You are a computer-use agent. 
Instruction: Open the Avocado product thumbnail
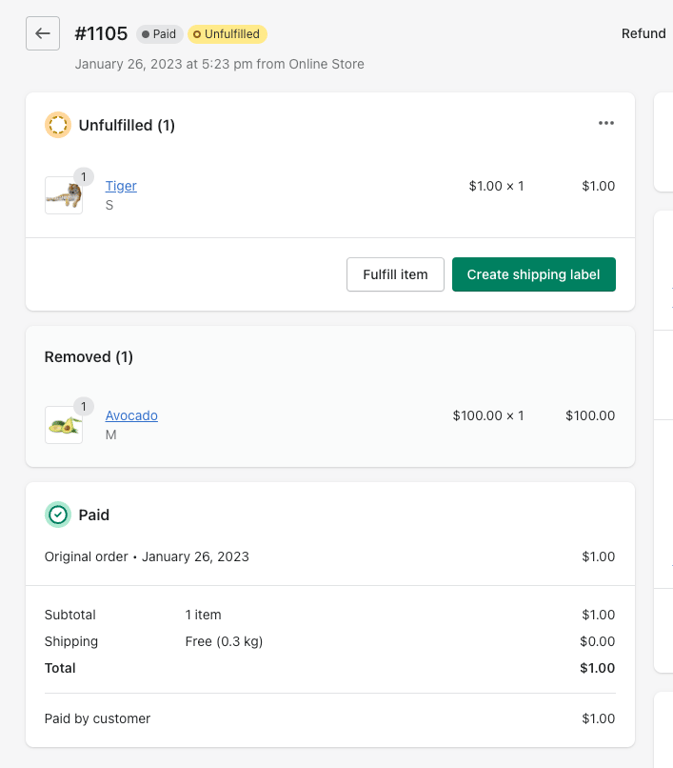[63, 425]
